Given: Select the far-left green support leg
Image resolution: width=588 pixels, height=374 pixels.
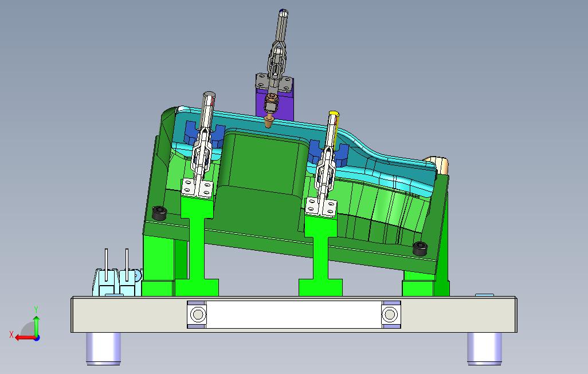Looking at the screenshot, I should [158, 265].
